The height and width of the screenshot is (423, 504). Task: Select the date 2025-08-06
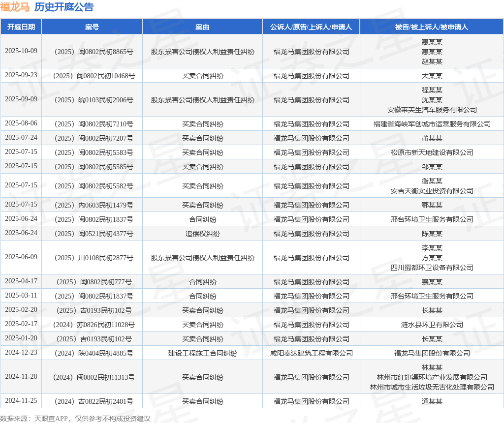pyautogui.click(x=21, y=123)
